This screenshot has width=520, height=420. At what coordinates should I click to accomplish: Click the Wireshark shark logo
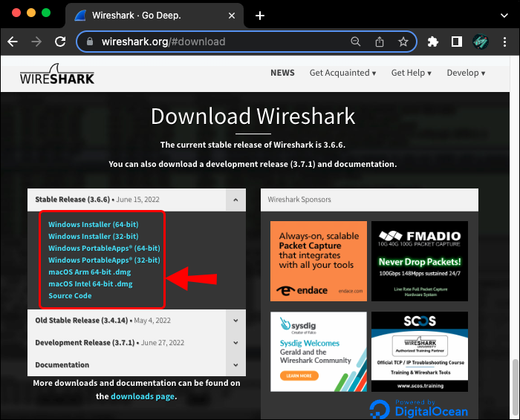click(x=57, y=74)
